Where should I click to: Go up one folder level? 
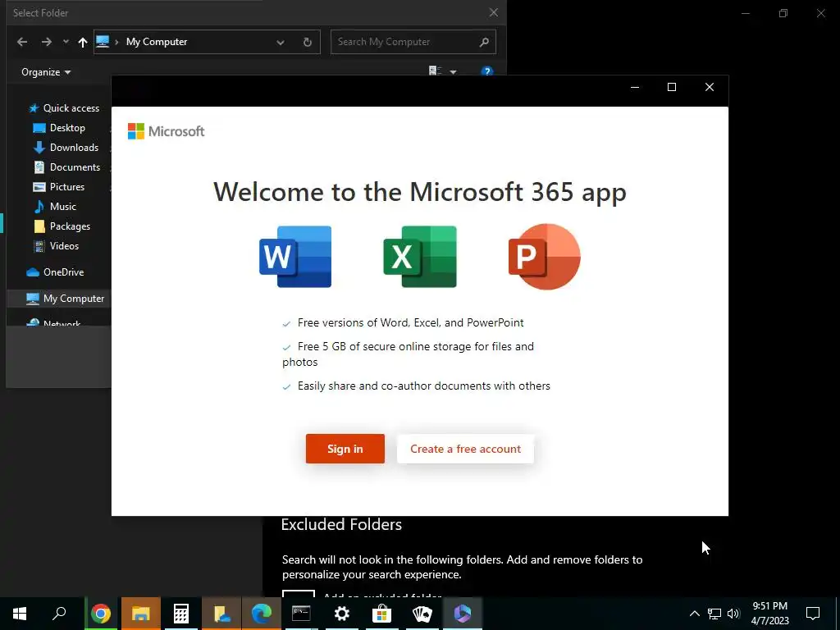[83, 42]
